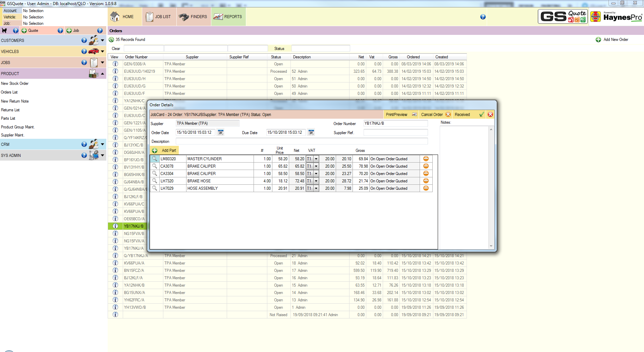Image resolution: width=644 pixels, height=352 pixels.
Task: Click the CUSTOMERS help icon
Action: click(84, 41)
